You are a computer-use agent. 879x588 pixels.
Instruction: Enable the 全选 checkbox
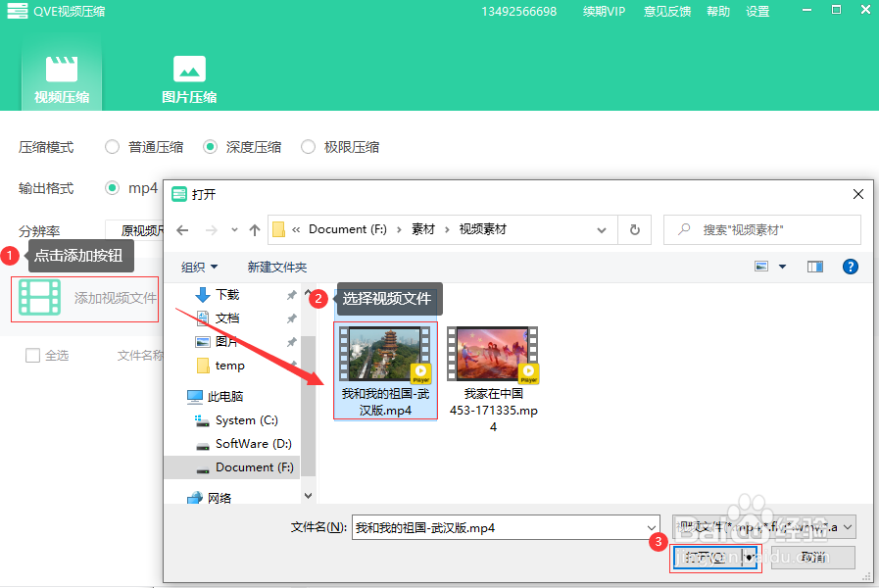(33, 356)
